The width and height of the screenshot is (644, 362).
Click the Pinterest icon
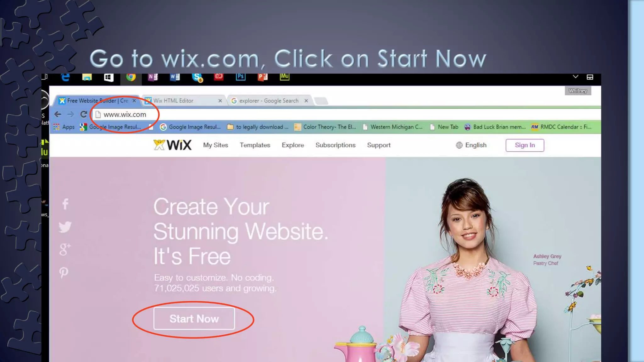(x=64, y=272)
